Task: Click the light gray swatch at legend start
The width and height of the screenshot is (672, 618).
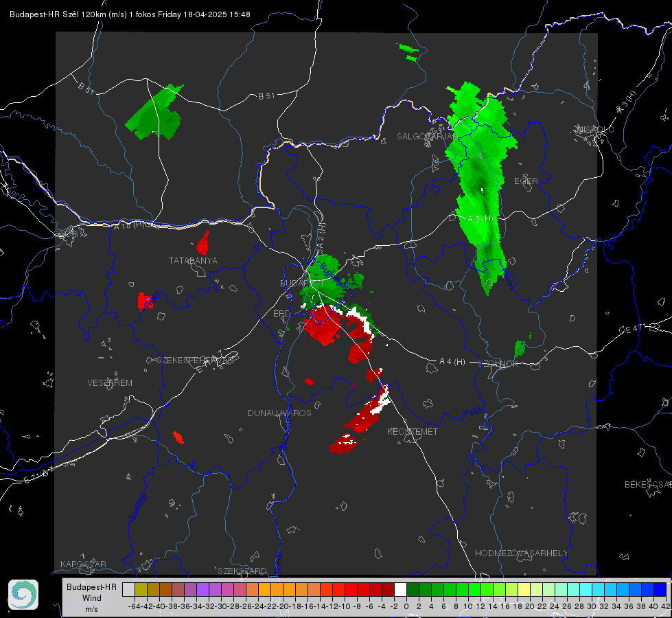Action: [128, 589]
